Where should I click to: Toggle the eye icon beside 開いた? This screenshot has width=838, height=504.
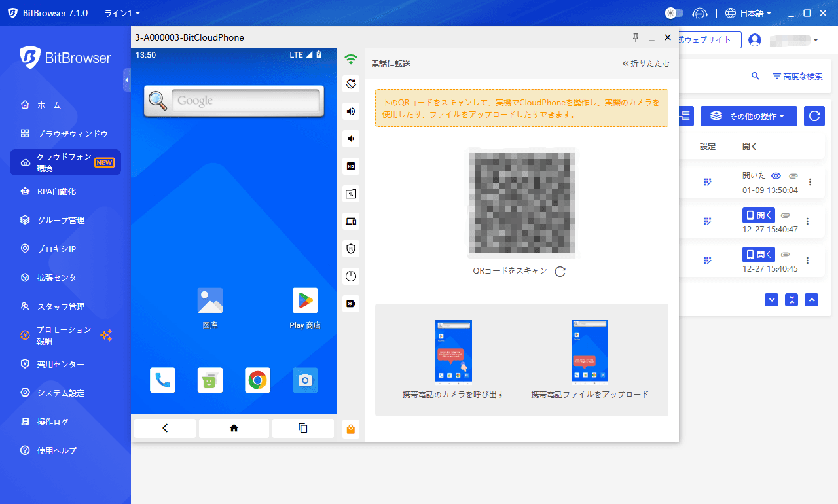[x=776, y=176]
